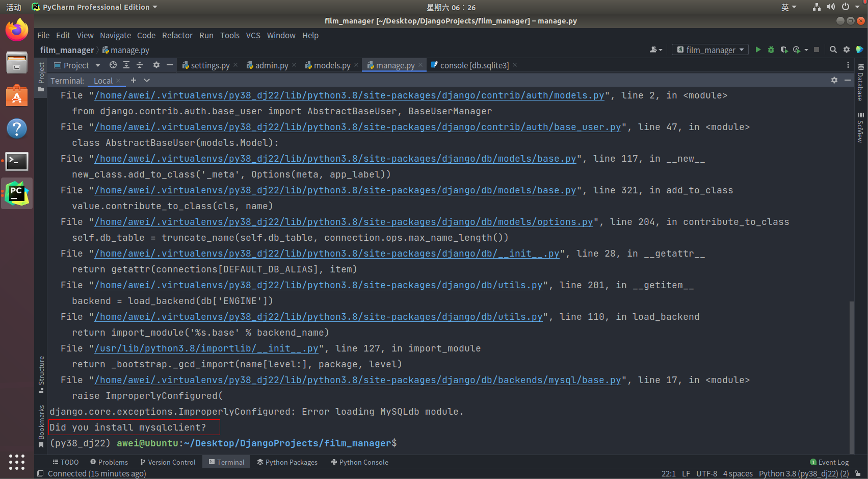
Task: Toggle the Bookmarks side tool window
Action: point(41,426)
